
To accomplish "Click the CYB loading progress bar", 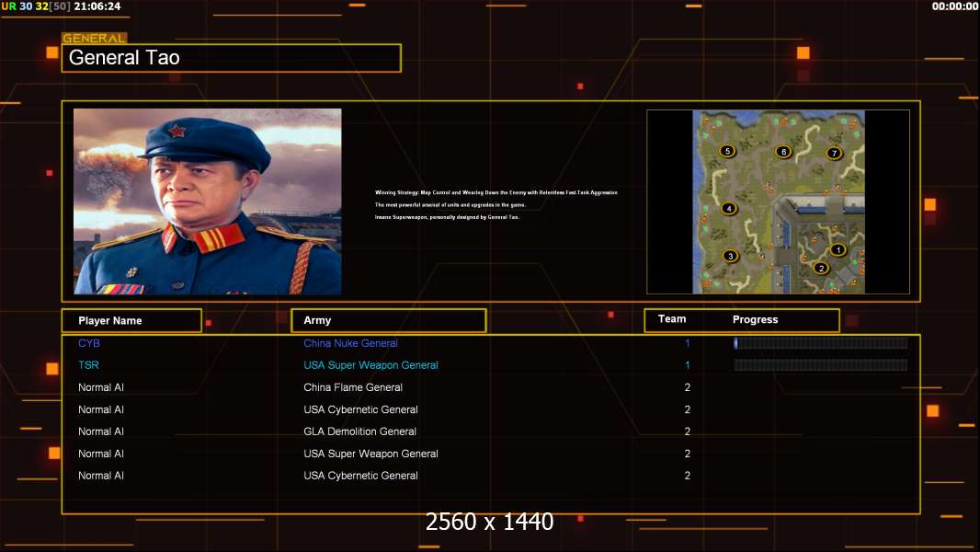I will click(x=821, y=342).
